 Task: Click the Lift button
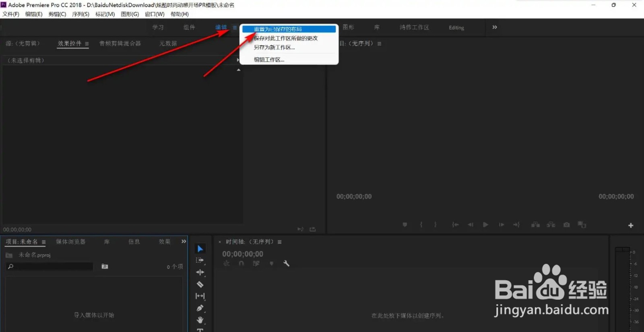535,225
